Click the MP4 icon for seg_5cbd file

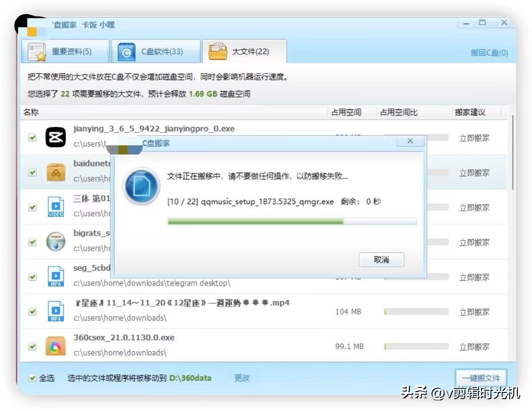55,276
